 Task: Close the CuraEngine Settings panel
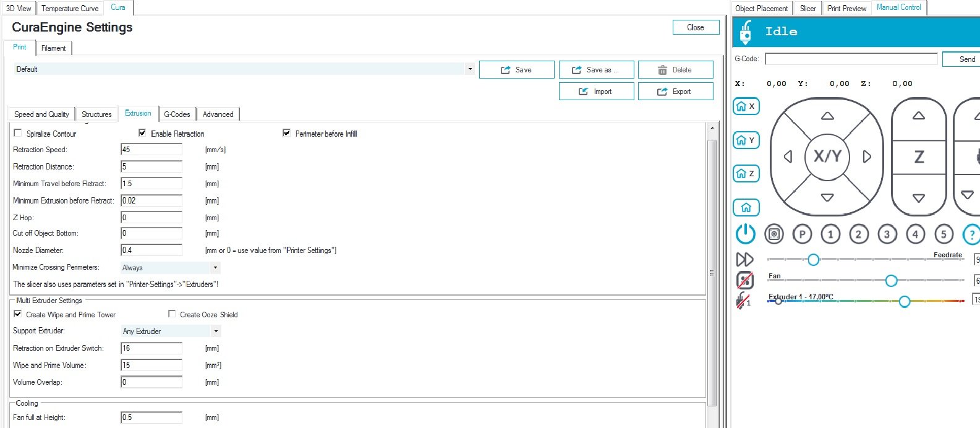696,27
